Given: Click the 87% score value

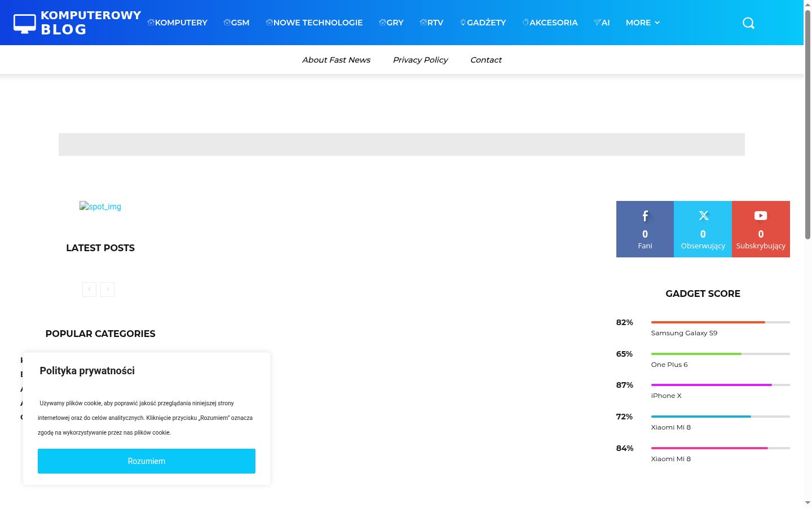Looking at the screenshot, I should [x=625, y=385].
